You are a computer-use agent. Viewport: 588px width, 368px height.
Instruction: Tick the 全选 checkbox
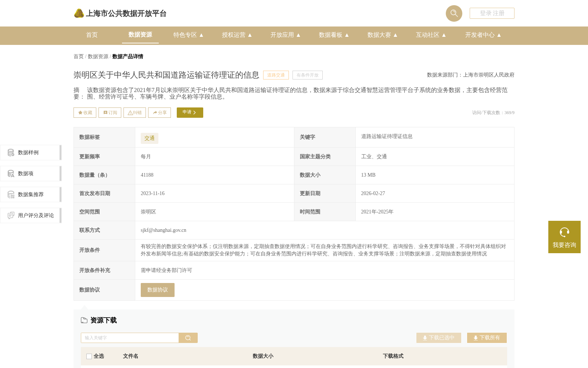(89, 356)
